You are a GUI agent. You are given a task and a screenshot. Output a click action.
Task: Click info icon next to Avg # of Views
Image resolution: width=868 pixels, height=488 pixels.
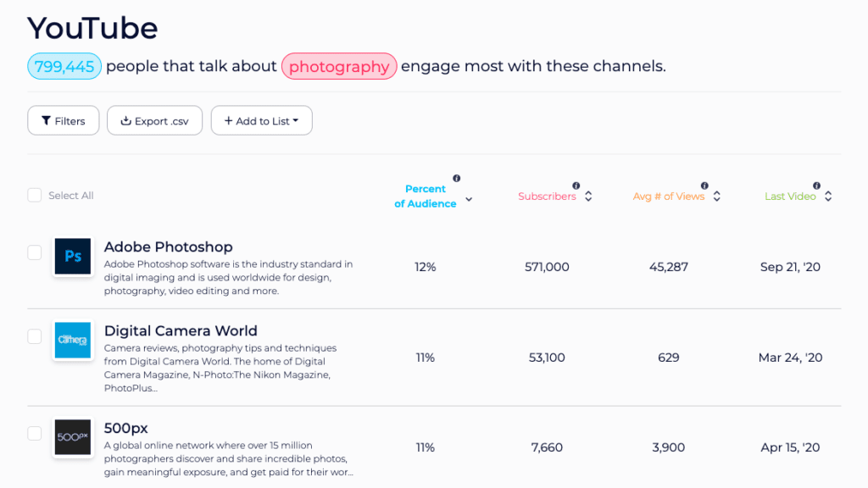704,186
